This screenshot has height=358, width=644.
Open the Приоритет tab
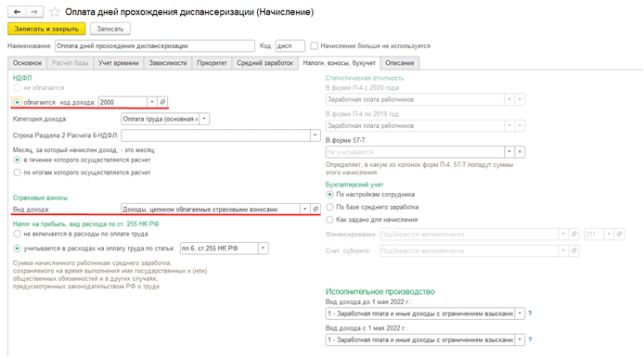[212, 63]
